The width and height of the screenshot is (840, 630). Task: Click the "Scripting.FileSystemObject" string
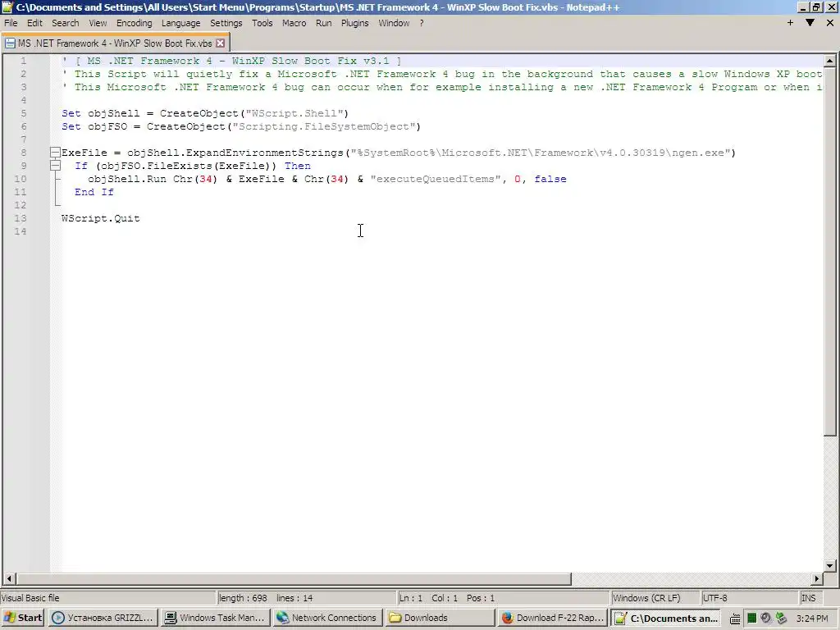pos(323,126)
